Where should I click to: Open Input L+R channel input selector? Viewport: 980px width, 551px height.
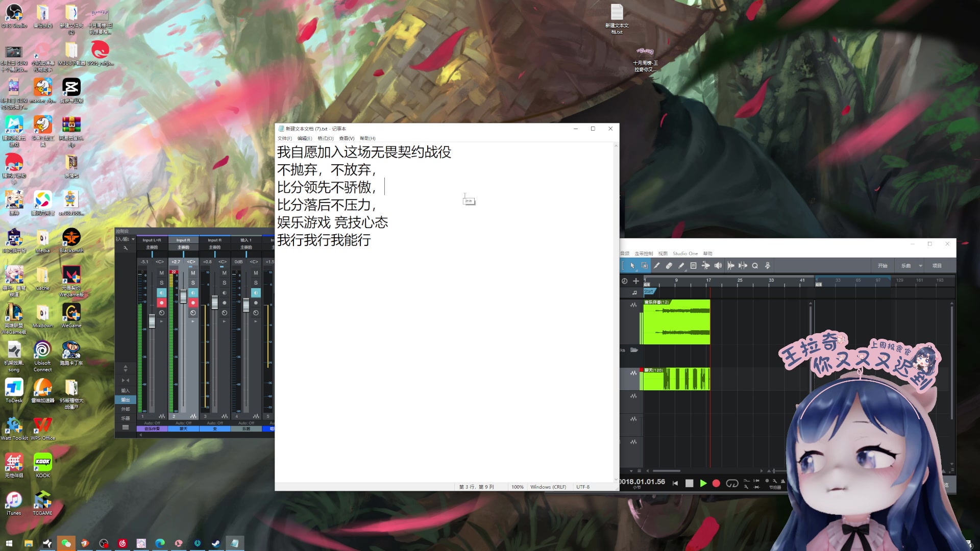(152, 240)
